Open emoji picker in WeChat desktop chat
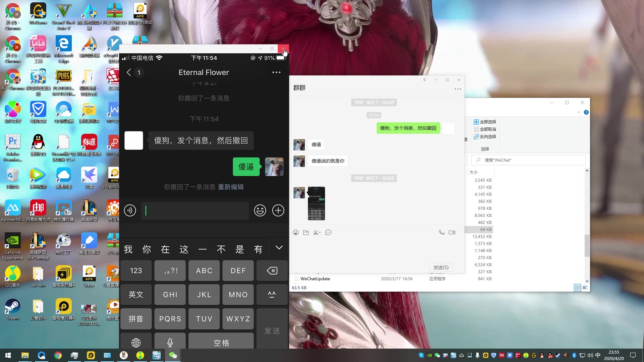The height and width of the screenshot is (362, 644). coord(296,233)
